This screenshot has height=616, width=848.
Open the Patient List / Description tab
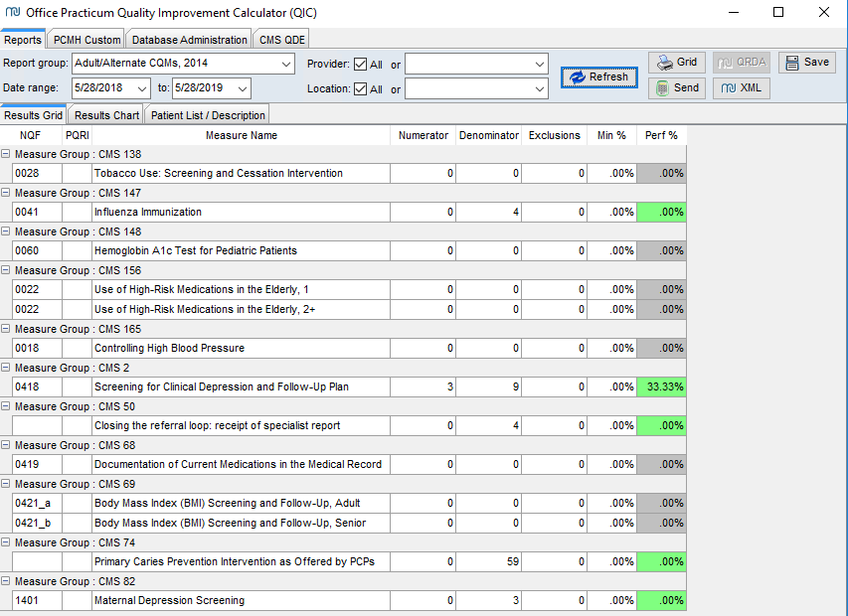click(208, 115)
